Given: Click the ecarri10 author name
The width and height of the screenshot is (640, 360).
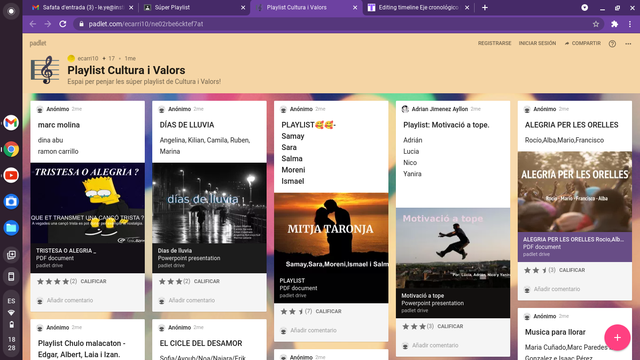Looking at the screenshot, I should click(88, 58).
